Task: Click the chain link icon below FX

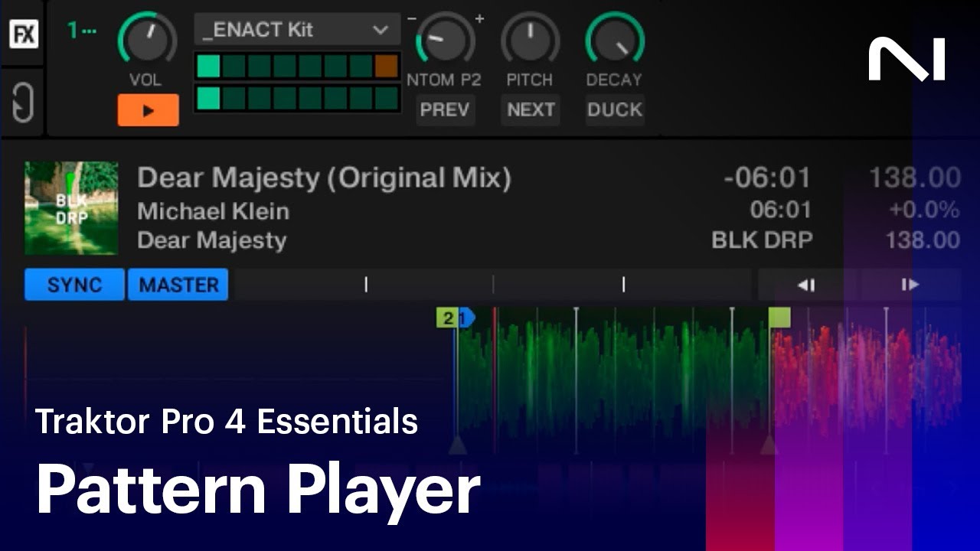Action: [24, 103]
